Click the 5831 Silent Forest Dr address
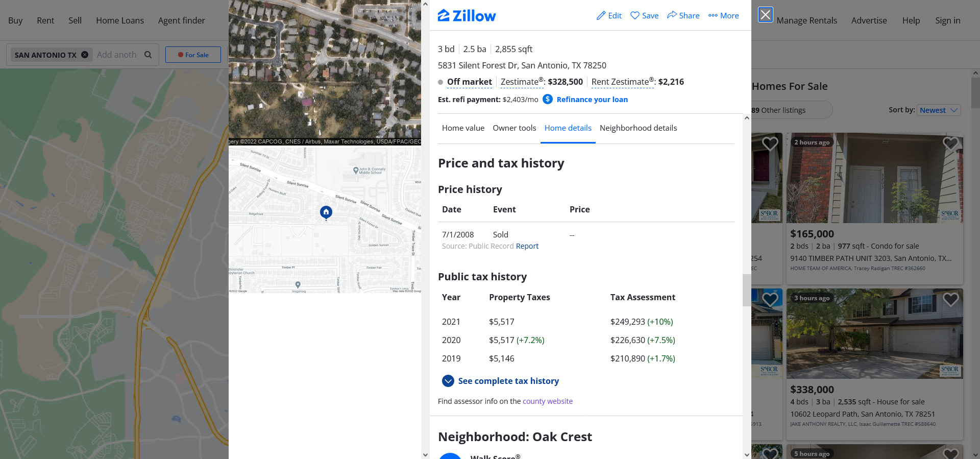 522,65
